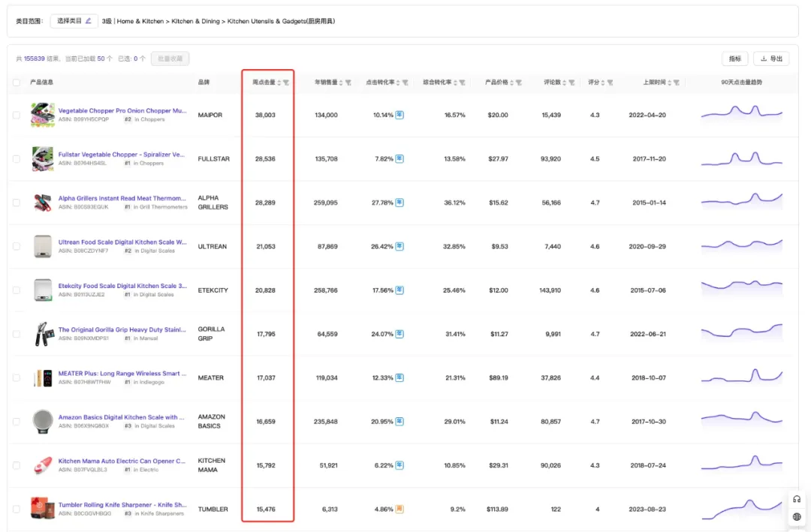Image resolution: width=811 pixels, height=532 pixels.
Task: Click filter icon of 产品价格 column
Action: click(x=519, y=83)
